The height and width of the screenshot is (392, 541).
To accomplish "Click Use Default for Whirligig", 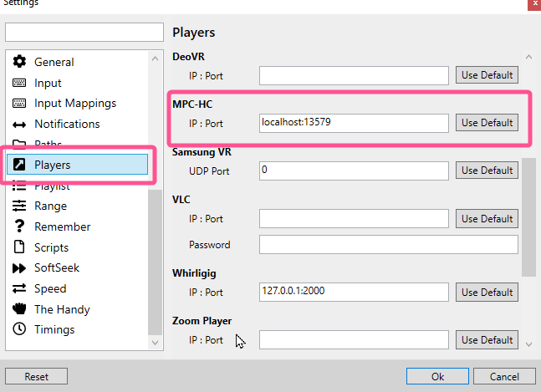I will [487, 293].
